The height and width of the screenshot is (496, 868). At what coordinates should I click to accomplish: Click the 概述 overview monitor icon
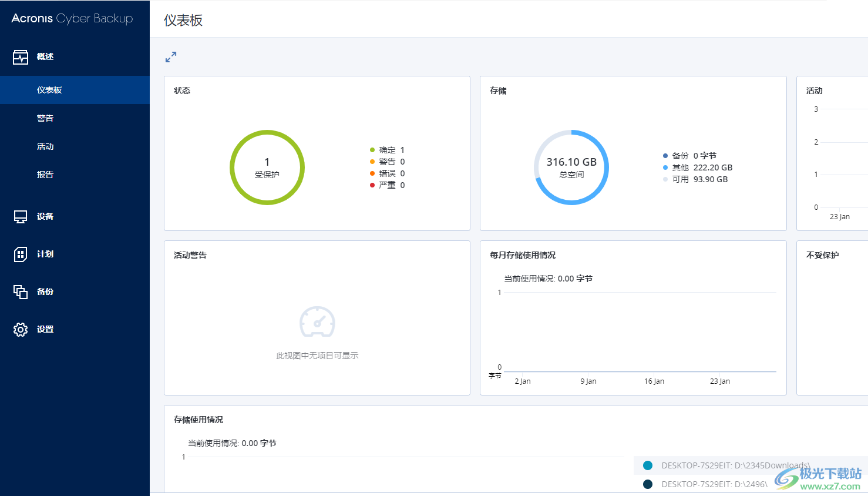coord(20,56)
